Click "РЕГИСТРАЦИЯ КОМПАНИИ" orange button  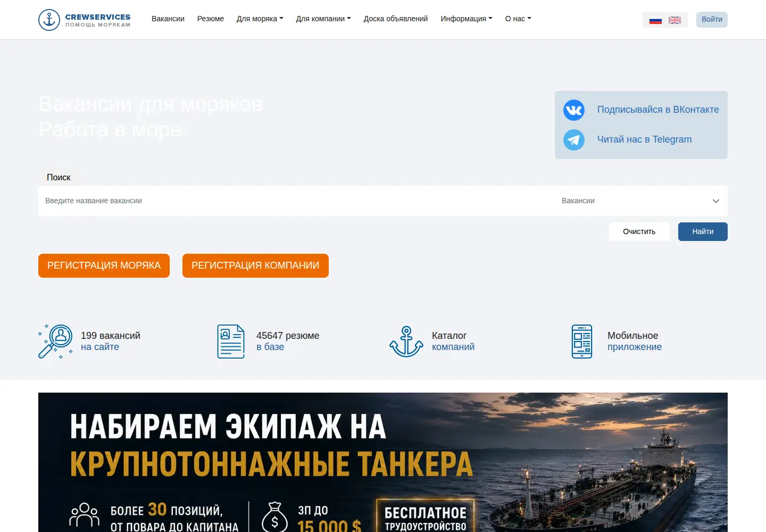pyautogui.click(x=255, y=265)
